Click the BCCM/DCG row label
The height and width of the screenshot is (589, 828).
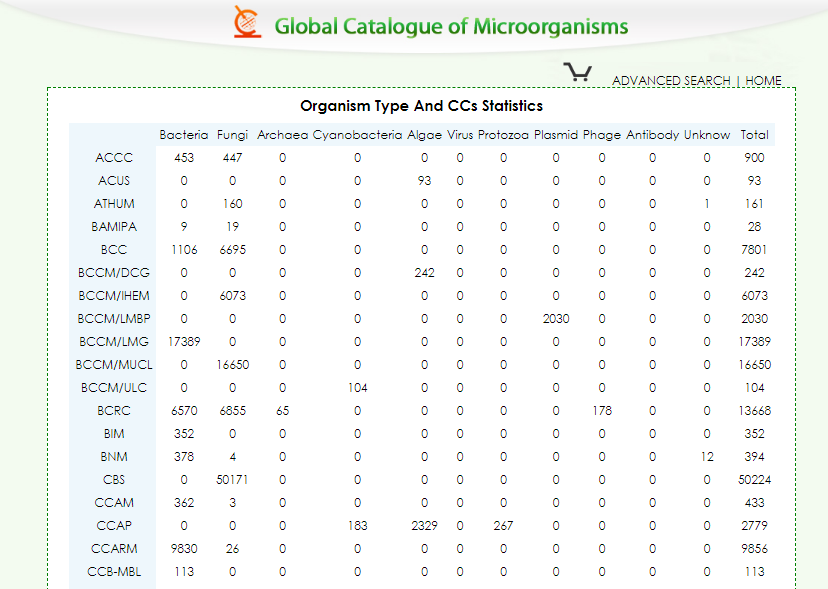[114, 273]
